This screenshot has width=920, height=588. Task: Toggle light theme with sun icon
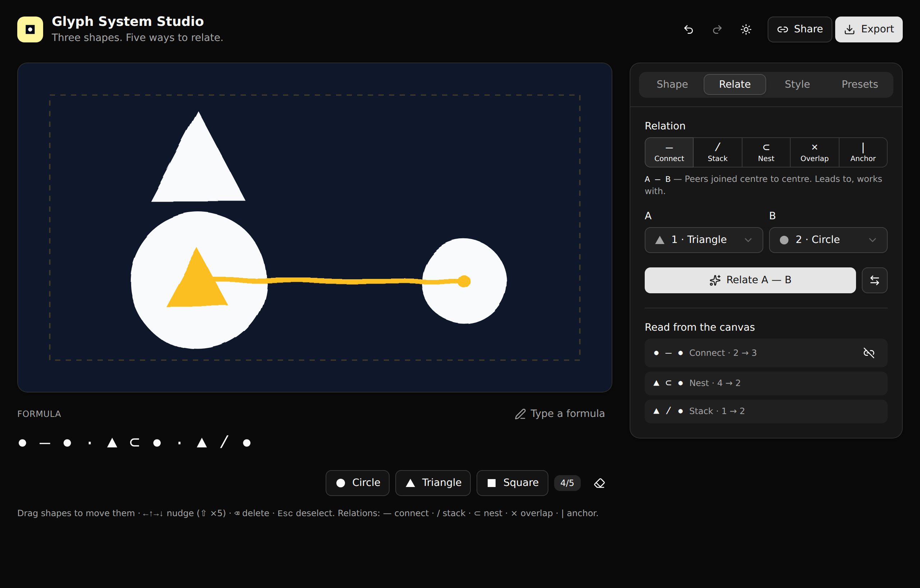[746, 29]
